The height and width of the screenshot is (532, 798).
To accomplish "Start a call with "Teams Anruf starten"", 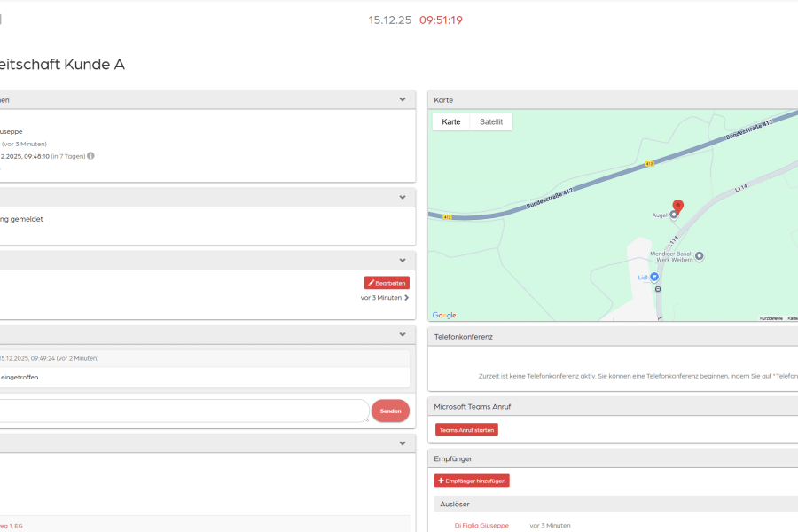I will point(466,430).
